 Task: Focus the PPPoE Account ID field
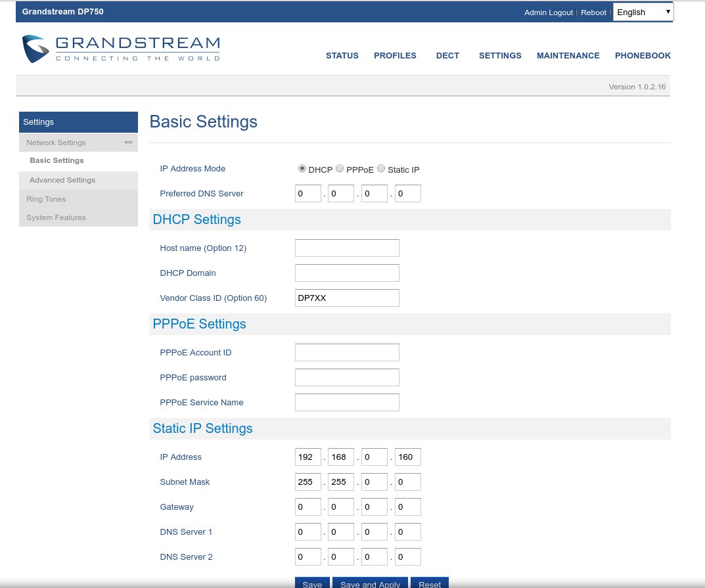347,352
